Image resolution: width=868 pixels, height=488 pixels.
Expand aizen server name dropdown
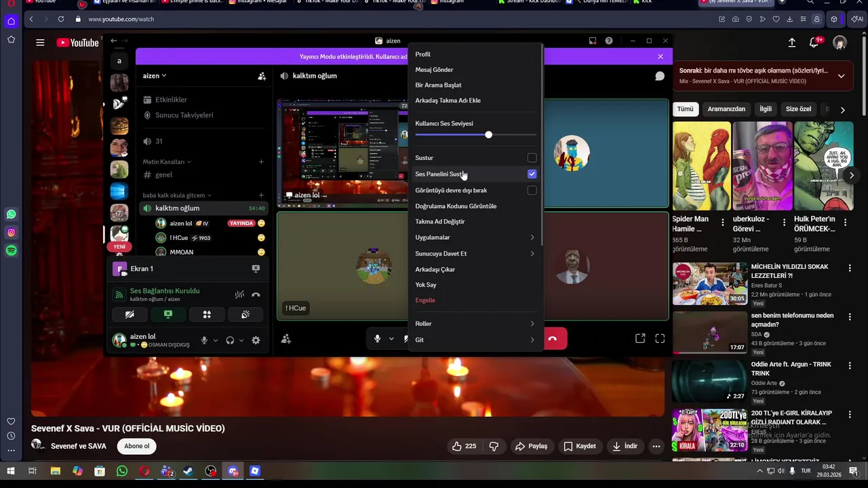click(155, 76)
